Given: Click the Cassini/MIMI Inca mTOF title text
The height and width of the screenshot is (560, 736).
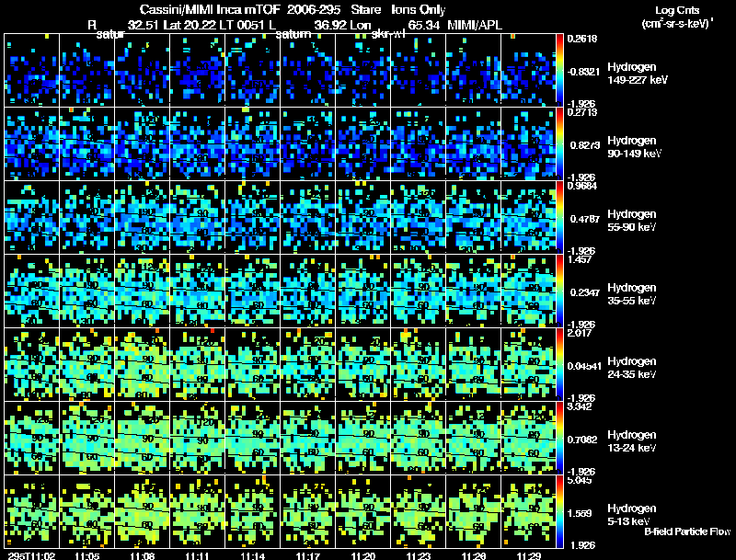Looking at the screenshot, I should 210,9.
